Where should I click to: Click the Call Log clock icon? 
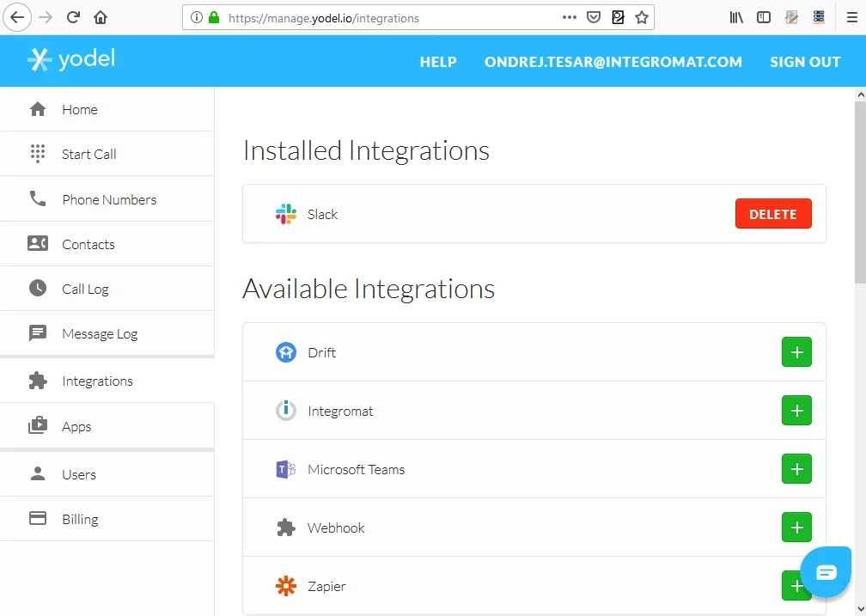point(38,289)
